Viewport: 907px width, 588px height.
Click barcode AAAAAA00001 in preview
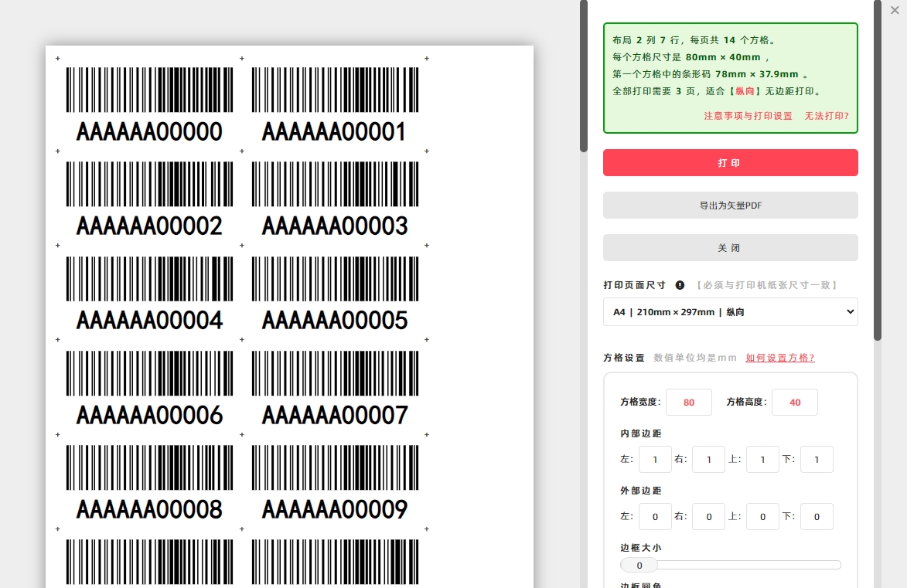[x=335, y=104]
